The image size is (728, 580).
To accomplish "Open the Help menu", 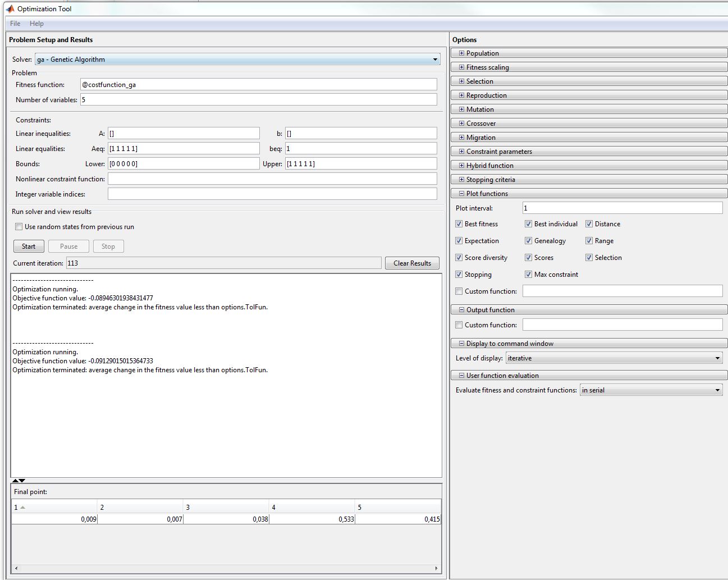I will [36, 24].
